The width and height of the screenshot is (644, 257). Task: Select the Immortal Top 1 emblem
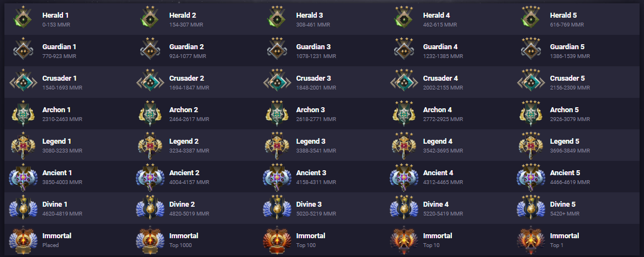(x=528, y=240)
